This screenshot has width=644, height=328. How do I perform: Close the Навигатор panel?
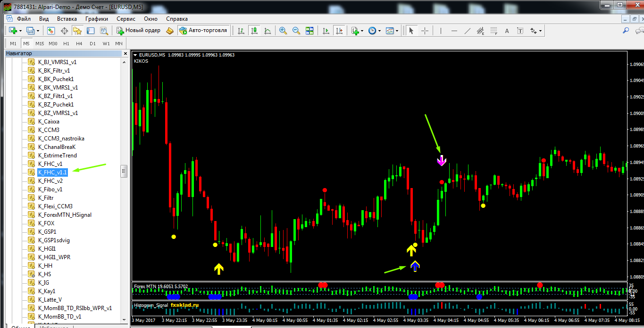point(125,54)
